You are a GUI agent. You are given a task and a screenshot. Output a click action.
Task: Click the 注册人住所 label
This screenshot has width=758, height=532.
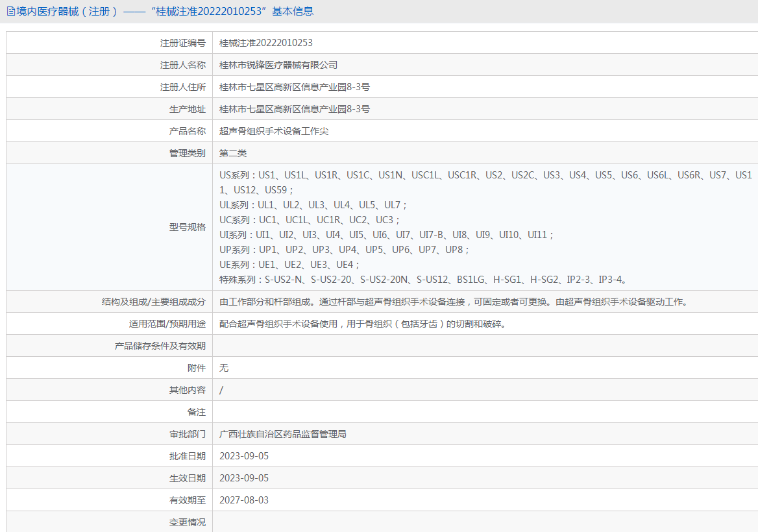pyautogui.click(x=183, y=87)
